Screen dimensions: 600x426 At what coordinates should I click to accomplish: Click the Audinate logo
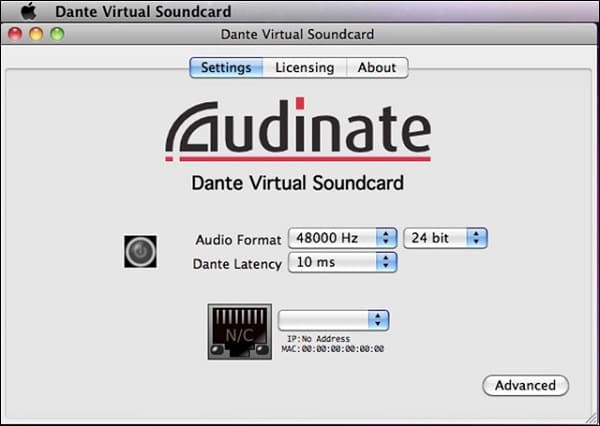click(298, 130)
